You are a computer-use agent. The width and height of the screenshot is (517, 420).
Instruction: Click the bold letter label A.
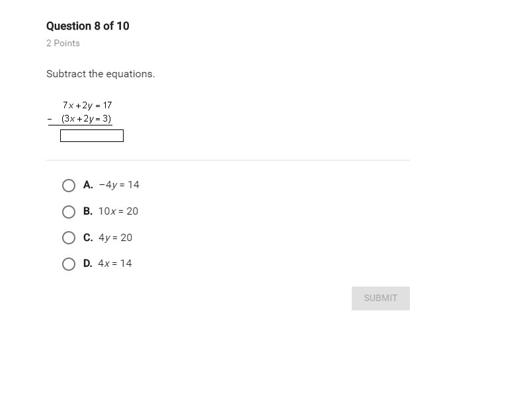[x=88, y=185]
